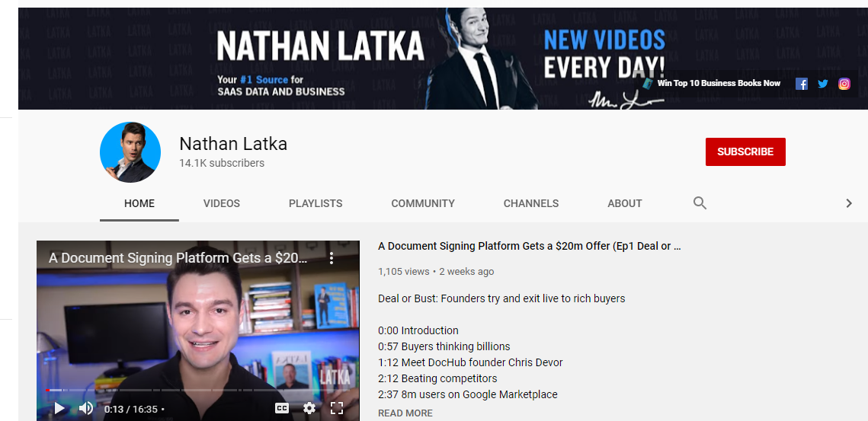Show more tabs with right chevron
This screenshot has width=868, height=421.
tap(849, 203)
